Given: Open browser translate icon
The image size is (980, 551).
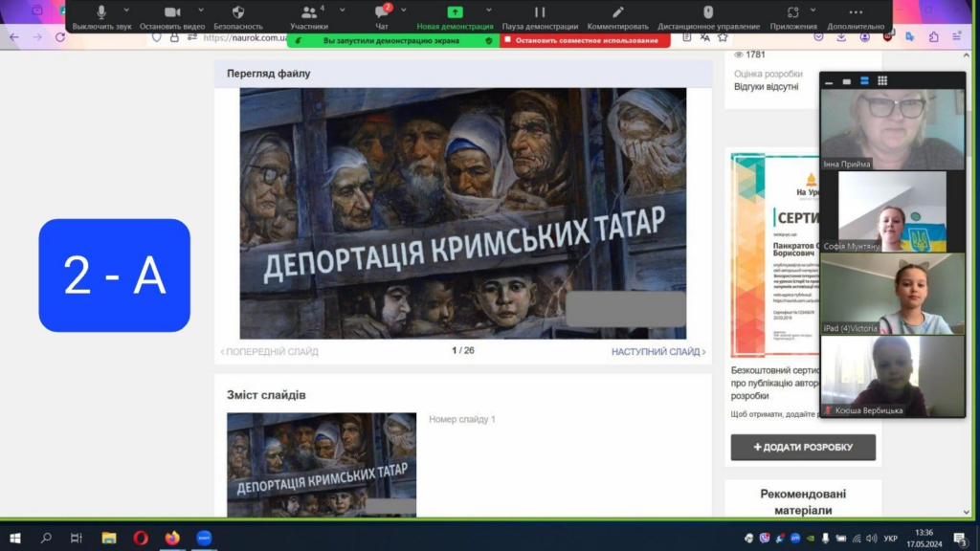Looking at the screenshot, I should coord(705,37).
